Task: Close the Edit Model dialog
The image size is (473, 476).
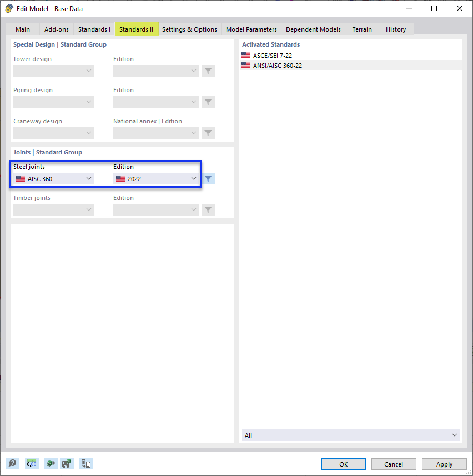Action: point(460,8)
